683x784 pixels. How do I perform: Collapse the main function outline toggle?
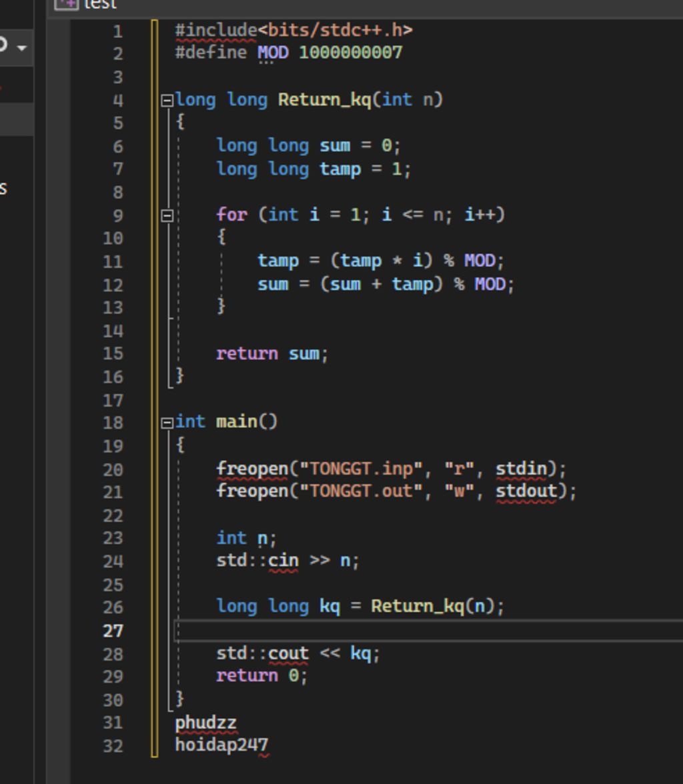(x=167, y=423)
